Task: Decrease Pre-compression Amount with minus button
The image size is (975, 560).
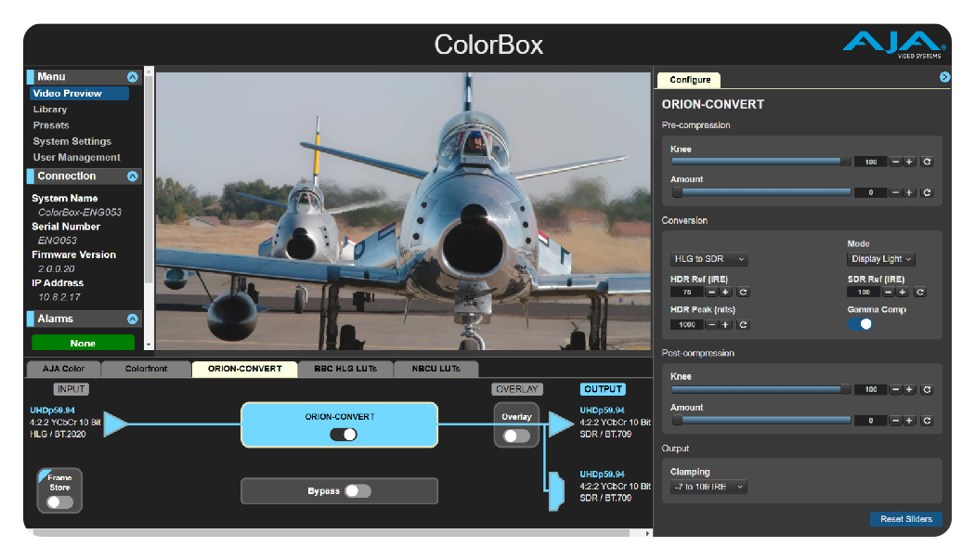Action: (x=895, y=193)
